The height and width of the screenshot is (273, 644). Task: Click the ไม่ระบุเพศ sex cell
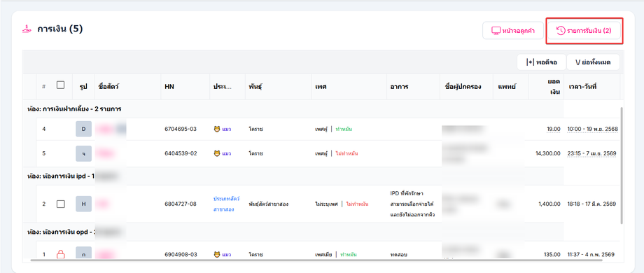pos(326,204)
